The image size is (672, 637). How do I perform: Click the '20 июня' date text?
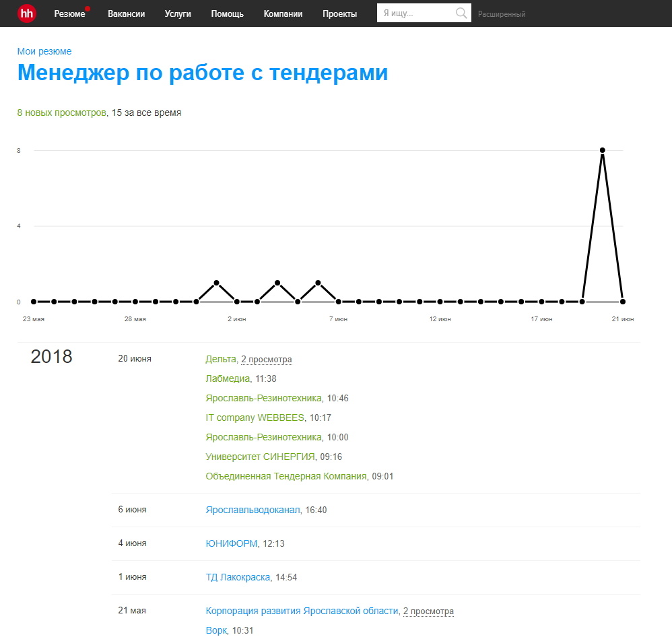click(135, 359)
